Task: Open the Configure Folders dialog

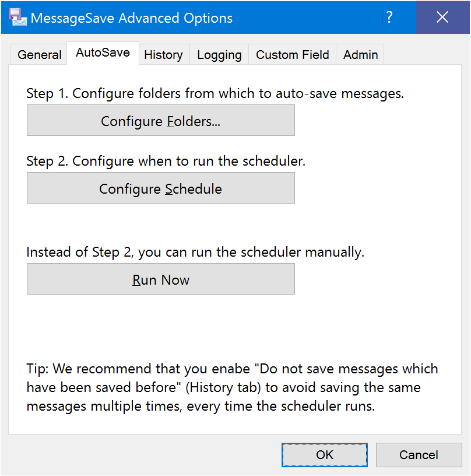Action: point(161,121)
